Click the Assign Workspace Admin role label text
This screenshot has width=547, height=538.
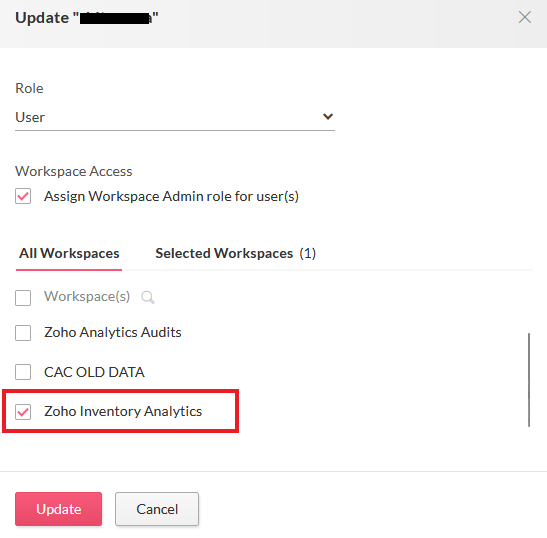coord(171,196)
